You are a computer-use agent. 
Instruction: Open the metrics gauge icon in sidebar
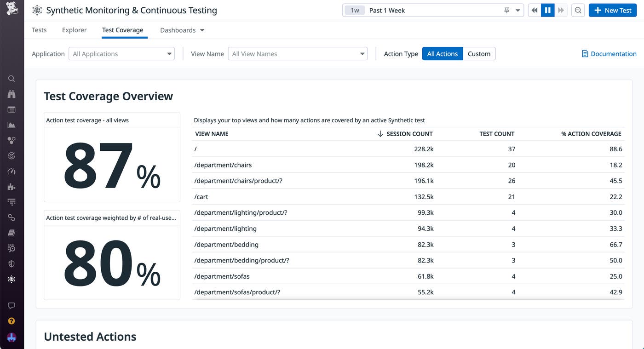pyautogui.click(x=11, y=171)
